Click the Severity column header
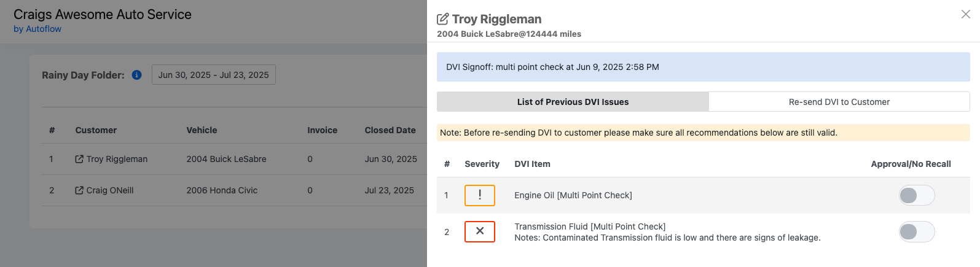 (x=482, y=164)
